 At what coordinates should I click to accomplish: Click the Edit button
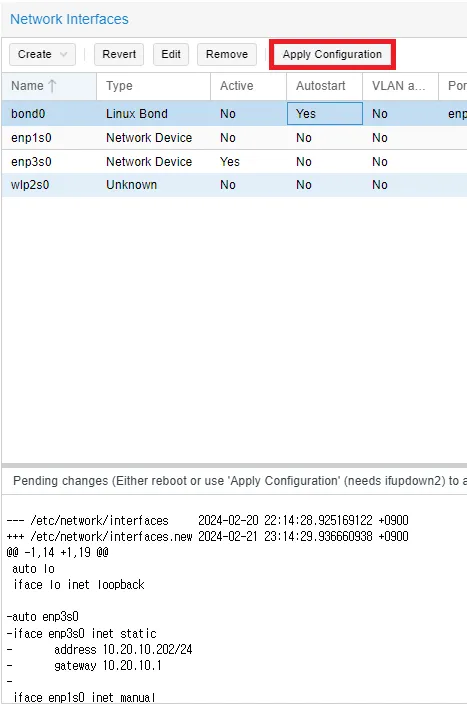[171, 54]
